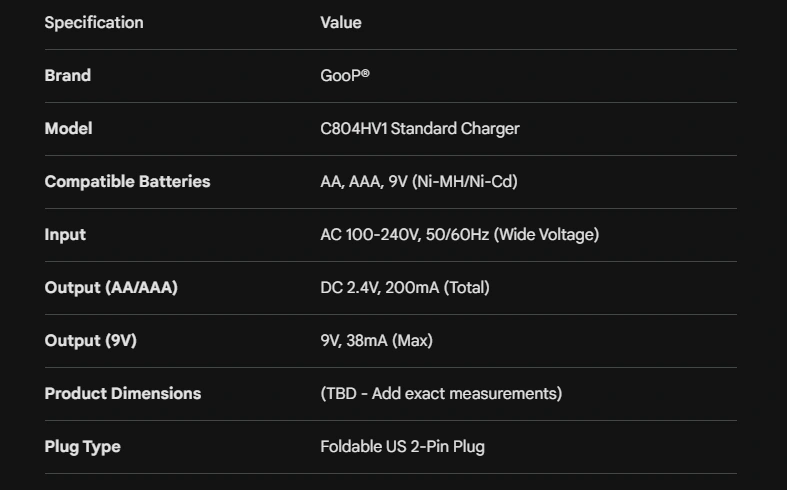Click the (Wide Voltage) note text
Viewport: 787px width, 490px height.
pyautogui.click(x=546, y=234)
